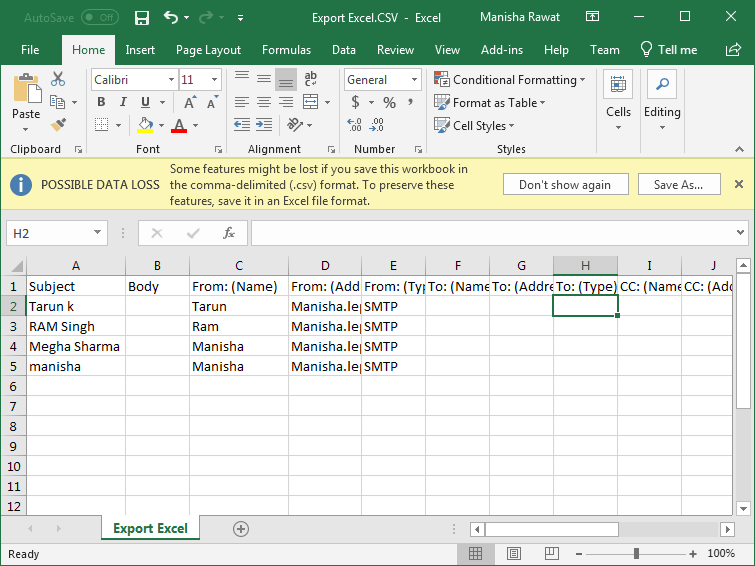
Task: Click the Export Excel sheet tab
Action: 150,528
